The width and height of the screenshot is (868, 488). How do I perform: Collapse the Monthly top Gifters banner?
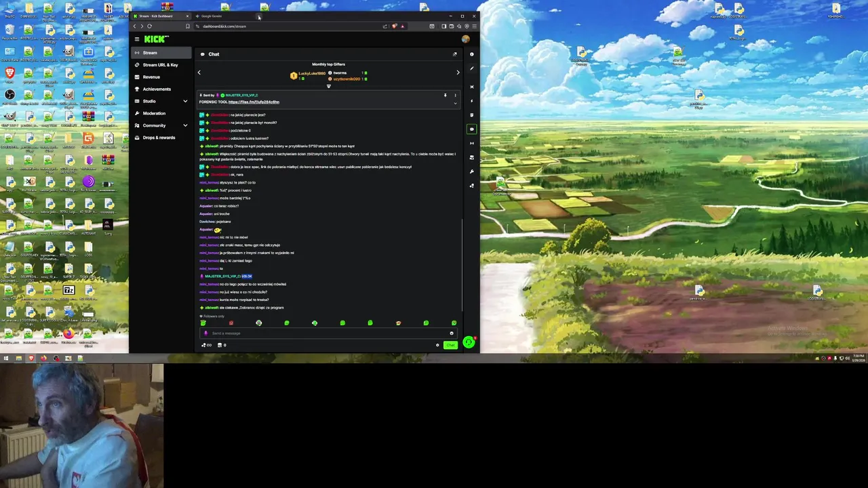pos(329,86)
